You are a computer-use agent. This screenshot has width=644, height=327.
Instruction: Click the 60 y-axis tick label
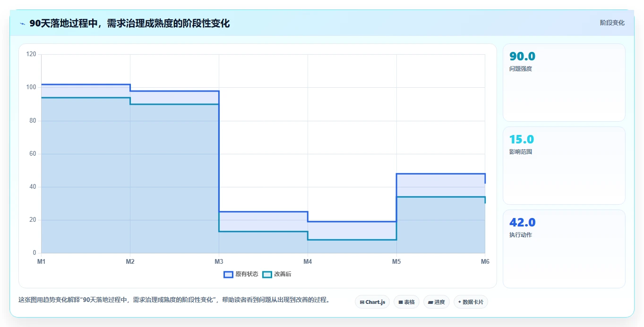point(33,154)
